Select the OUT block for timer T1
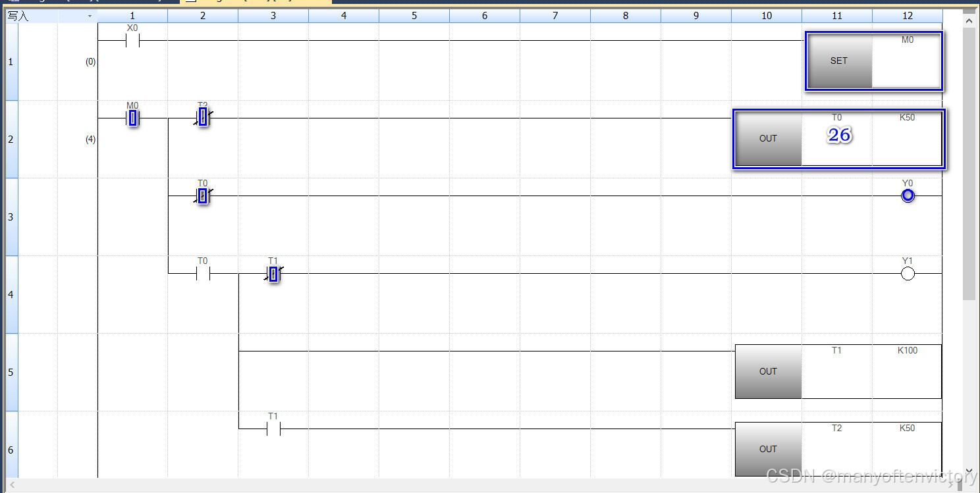The width and height of the screenshot is (980, 493). (x=838, y=371)
